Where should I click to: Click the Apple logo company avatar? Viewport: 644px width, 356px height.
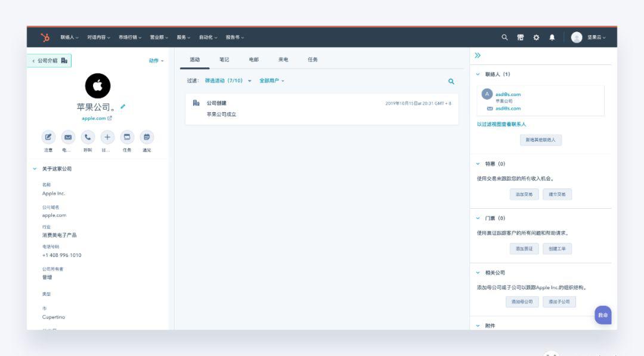(98, 85)
